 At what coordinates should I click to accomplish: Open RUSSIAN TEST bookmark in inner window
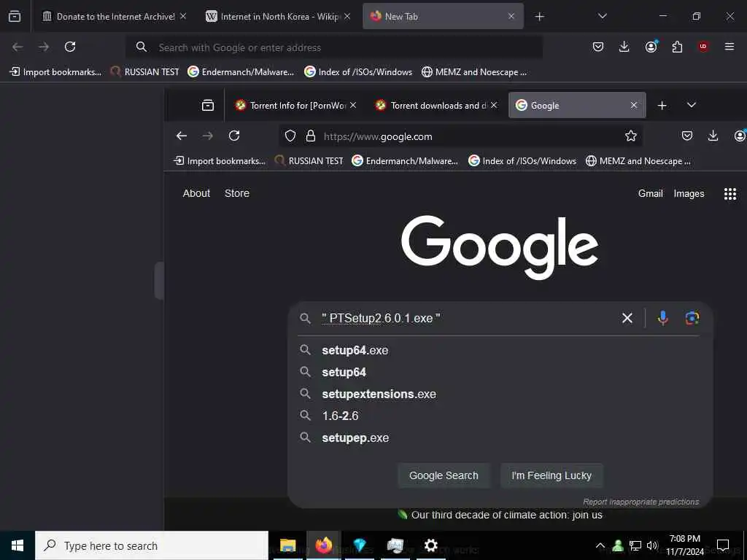[309, 161]
